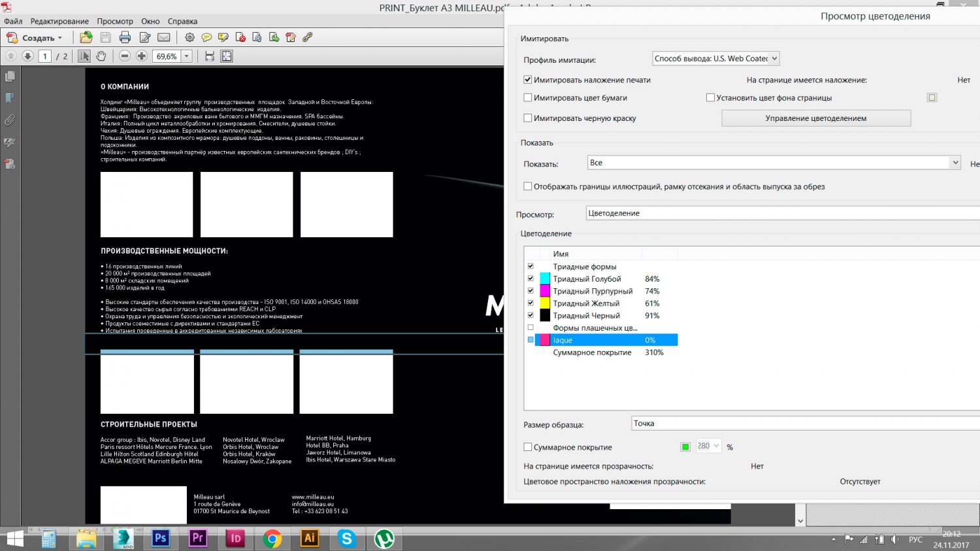Open bookmarks panel in sidebar
This screenshot has height=551, width=980.
coord(10,98)
